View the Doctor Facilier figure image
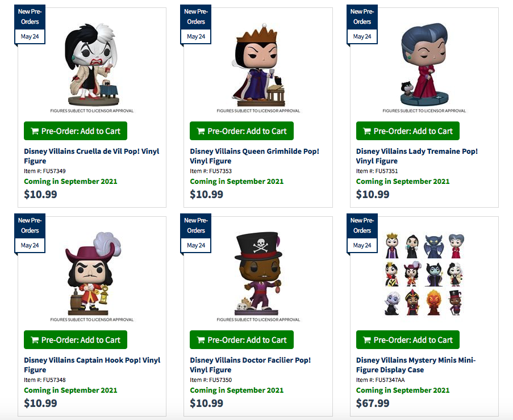Screen dimensions: 513x420 pyautogui.click(x=258, y=272)
